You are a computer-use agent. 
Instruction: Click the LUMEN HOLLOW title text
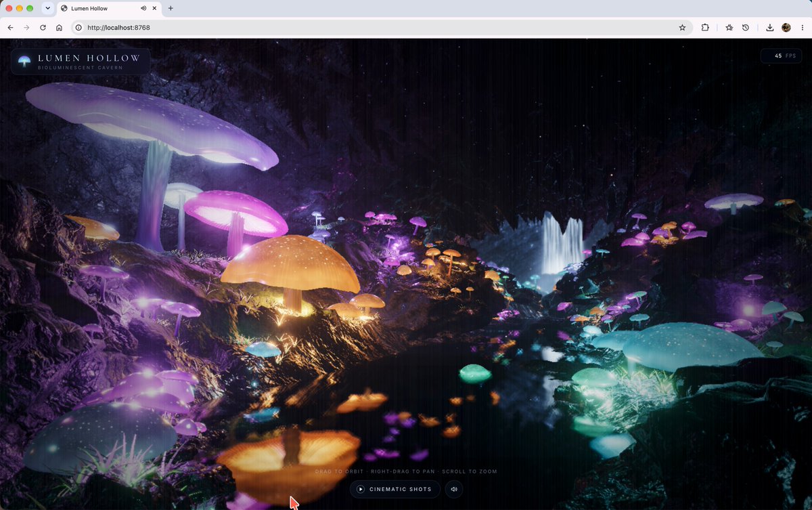89,58
